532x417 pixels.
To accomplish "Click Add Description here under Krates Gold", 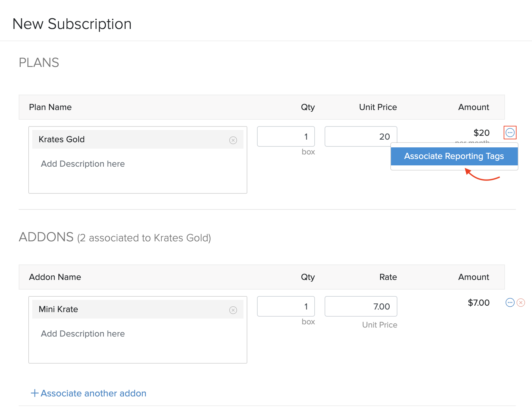I will click(83, 163).
